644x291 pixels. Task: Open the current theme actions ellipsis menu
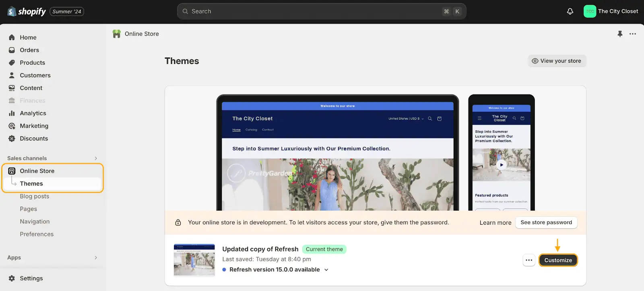click(529, 260)
